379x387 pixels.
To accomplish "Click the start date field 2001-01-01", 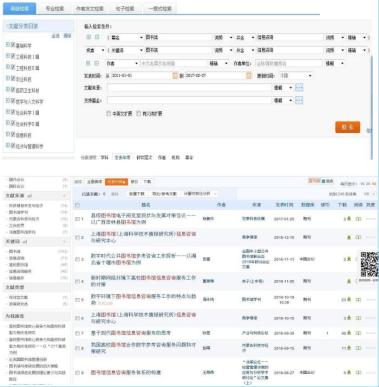I will point(141,76).
